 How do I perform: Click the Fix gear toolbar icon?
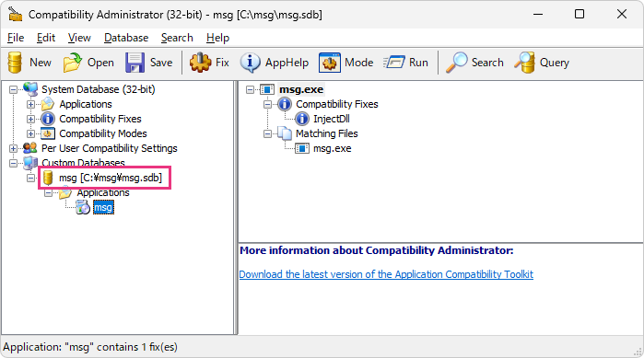(x=200, y=63)
